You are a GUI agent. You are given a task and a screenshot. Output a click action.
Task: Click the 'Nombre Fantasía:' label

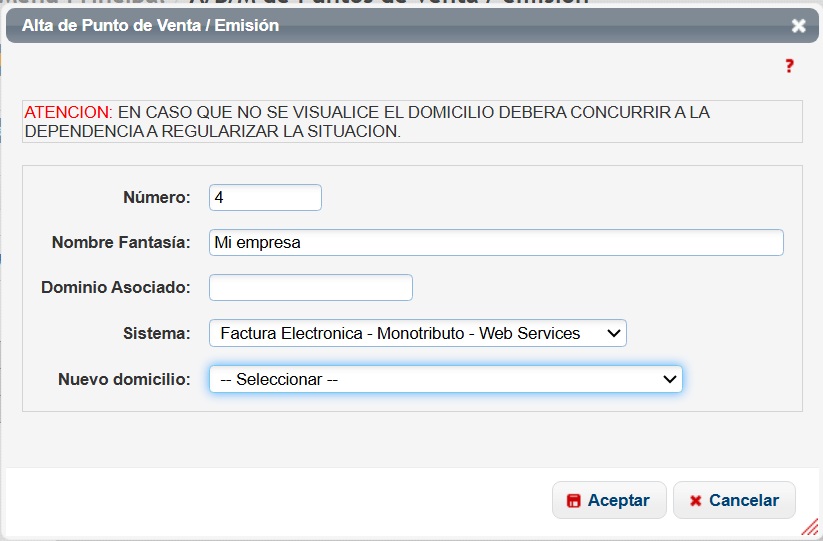click(121, 243)
